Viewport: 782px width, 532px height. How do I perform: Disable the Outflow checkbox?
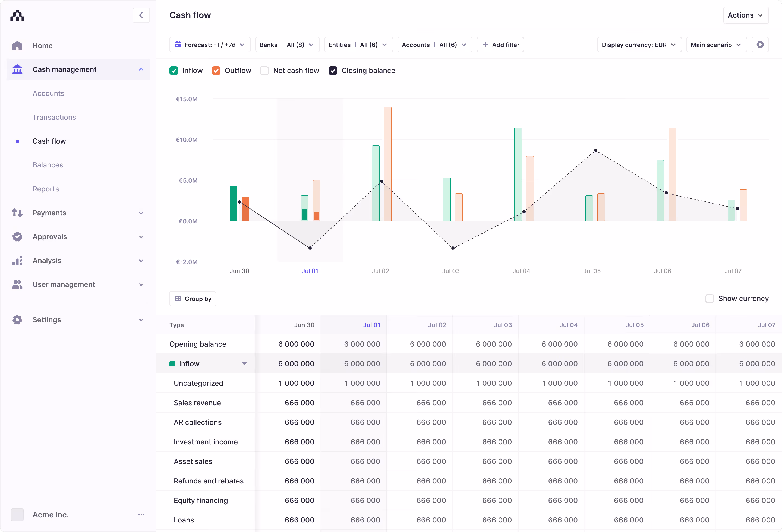216,70
